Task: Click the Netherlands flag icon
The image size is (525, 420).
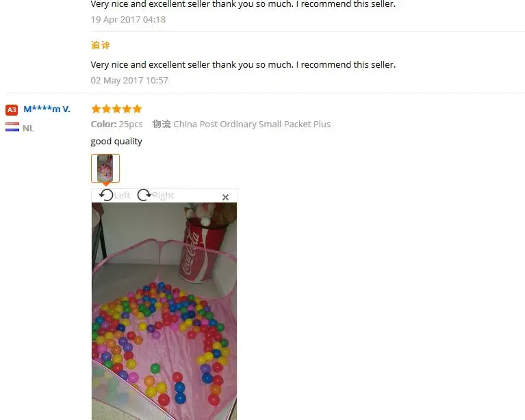Action: point(12,127)
